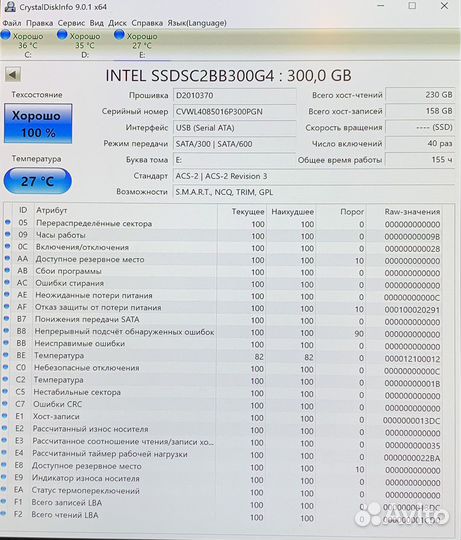This screenshot has height=540, width=461.
Task: Click total host writes value 158 GB
Action: point(420,111)
